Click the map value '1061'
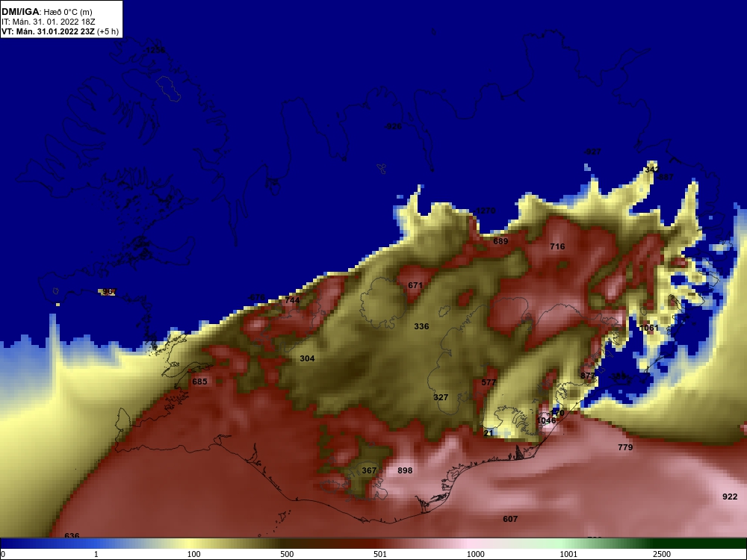The width and height of the screenshot is (747, 560). pyautogui.click(x=649, y=328)
